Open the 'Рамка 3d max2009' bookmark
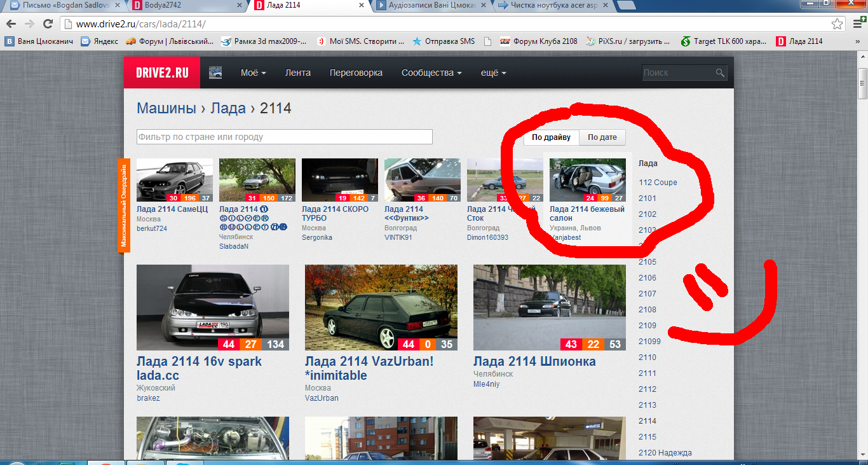 point(264,41)
